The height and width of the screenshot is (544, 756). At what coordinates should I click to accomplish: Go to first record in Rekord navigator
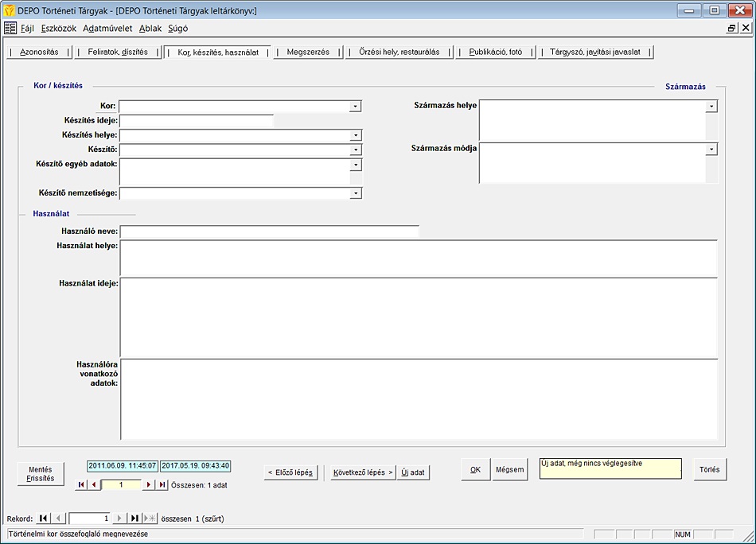click(43, 519)
